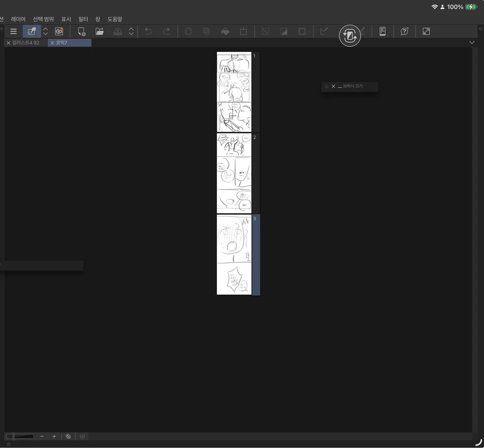The height and width of the screenshot is (448, 484).
Task: Open Clip Studio launcher spiral icon
Action: [x=59, y=31]
